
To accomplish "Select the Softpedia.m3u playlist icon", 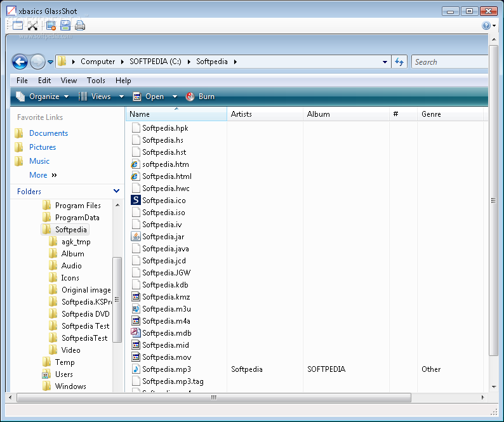I will tap(136, 309).
